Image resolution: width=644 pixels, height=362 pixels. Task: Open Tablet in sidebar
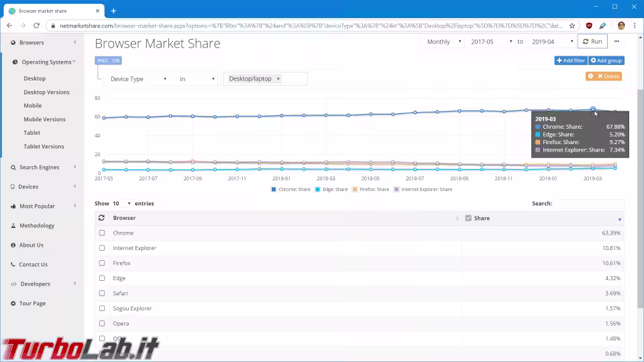coord(32,133)
